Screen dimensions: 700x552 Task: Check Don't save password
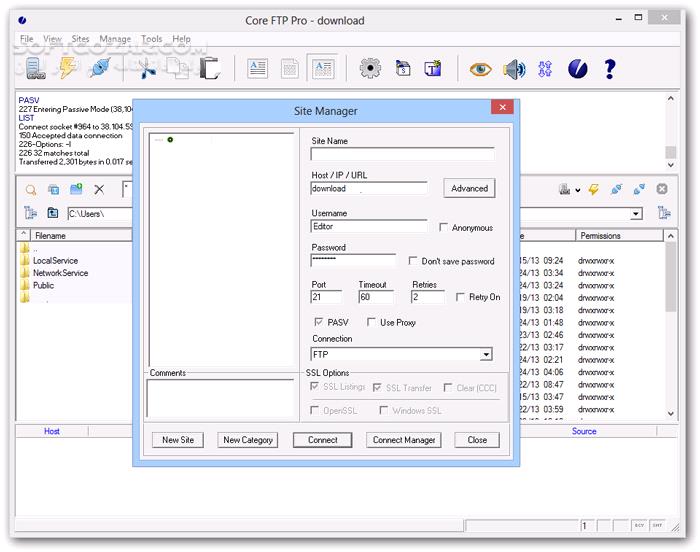click(x=413, y=260)
